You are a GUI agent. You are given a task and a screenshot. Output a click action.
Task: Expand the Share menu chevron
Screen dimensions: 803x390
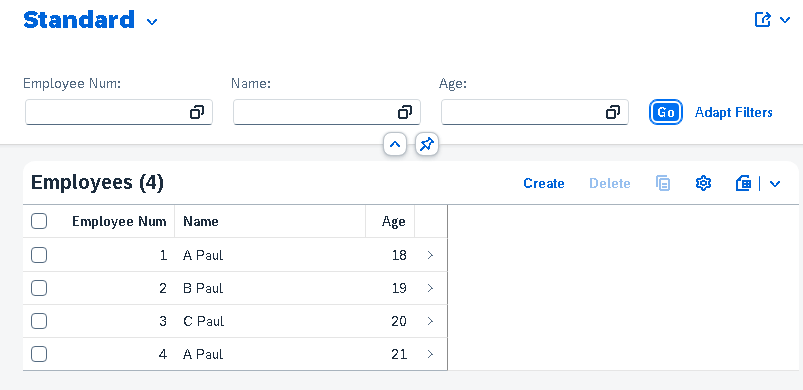(785, 20)
